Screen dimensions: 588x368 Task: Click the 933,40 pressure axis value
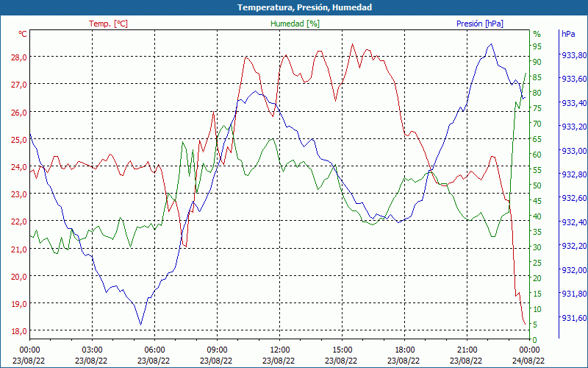click(574, 103)
